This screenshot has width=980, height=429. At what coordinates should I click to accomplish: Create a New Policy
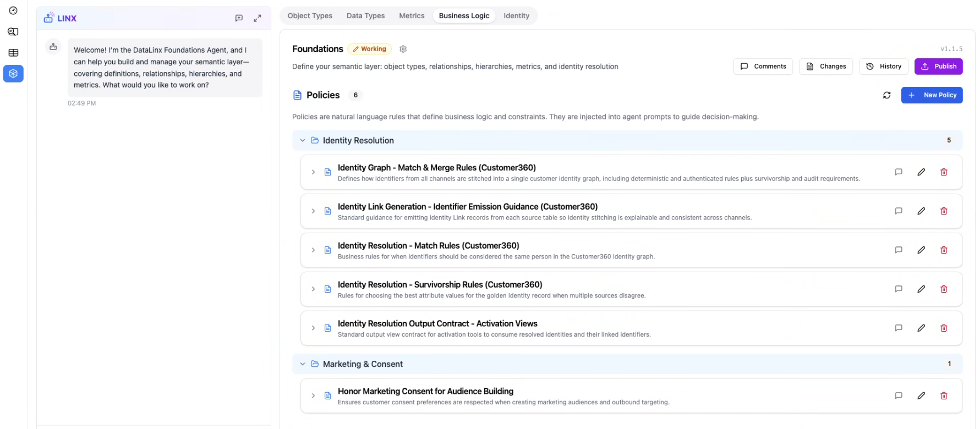pyautogui.click(x=932, y=95)
